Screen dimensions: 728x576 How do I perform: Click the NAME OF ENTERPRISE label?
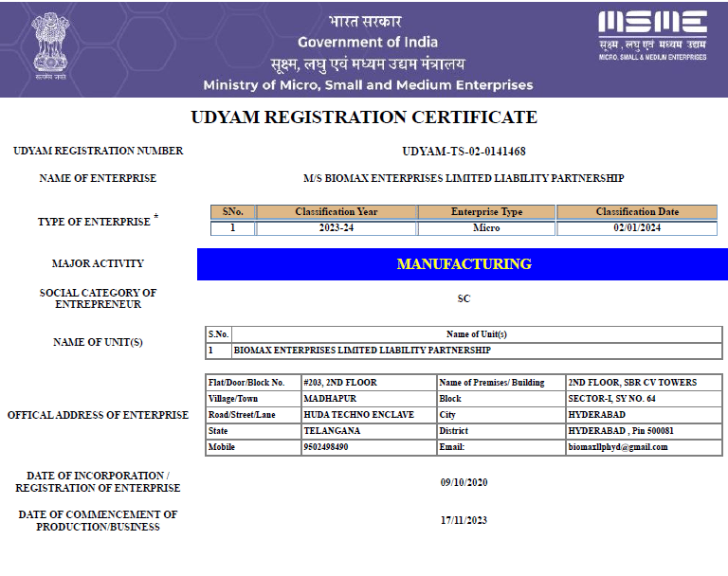[98, 178]
